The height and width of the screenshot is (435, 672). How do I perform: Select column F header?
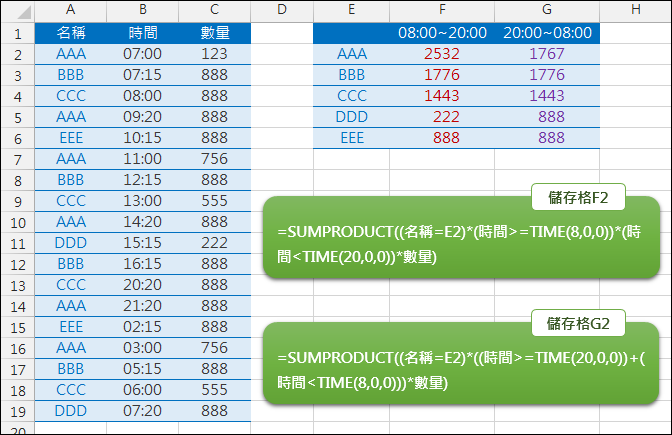click(442, 10)
